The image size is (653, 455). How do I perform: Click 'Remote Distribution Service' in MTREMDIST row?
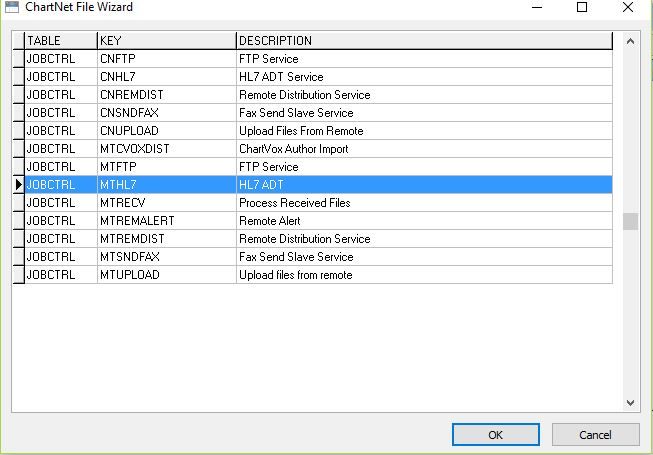pyautogui.click(x=304, y=239)
